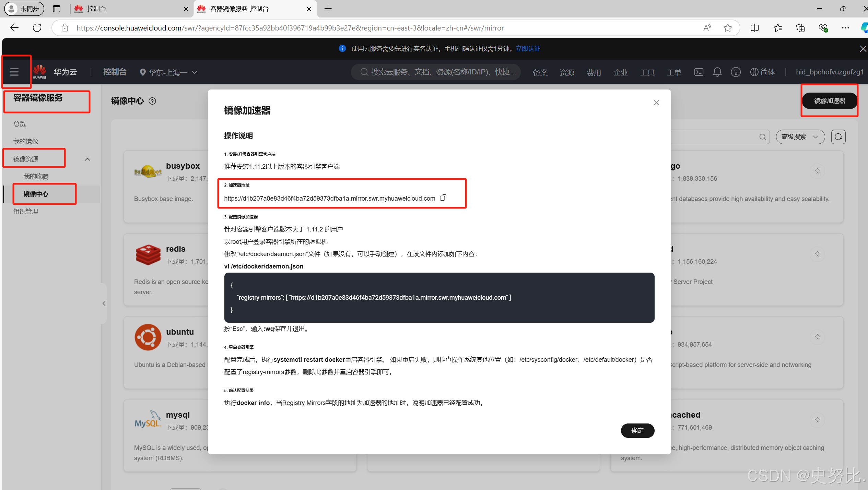Viewport: 868px width, 490px height.
Task: Click the browser back arrow
Action: pyautogui.click(x=14, y=28)
